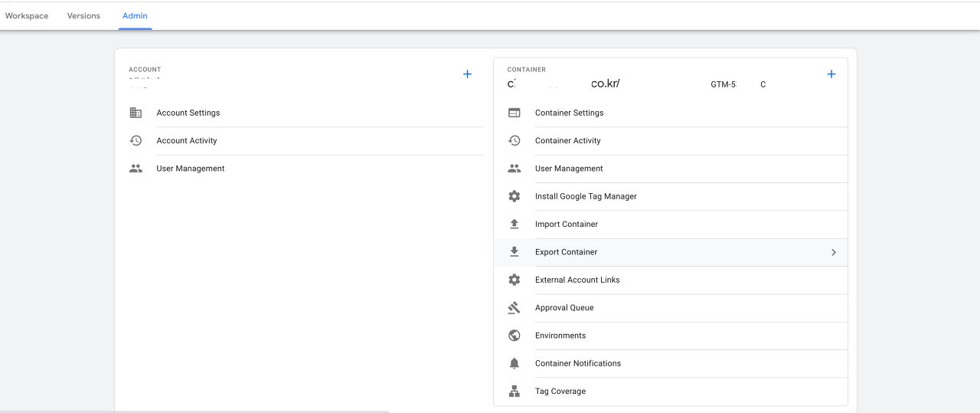Click the bell icon for Container Notifications
This screenshot has height=413, width=980.
(x=514, y=363)
